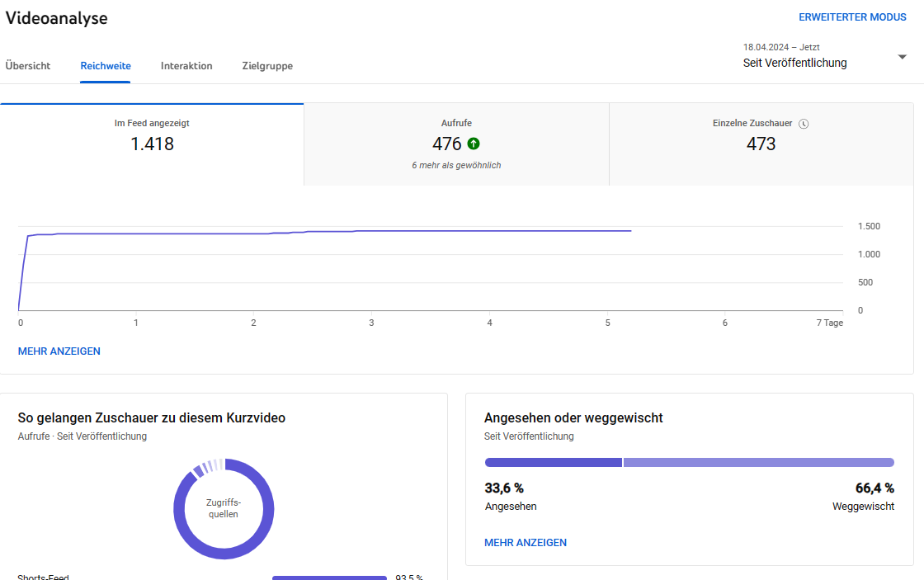924x580 pixels.
Task: Click the dark Angesehen bar segment
Action: click(553, 463)
